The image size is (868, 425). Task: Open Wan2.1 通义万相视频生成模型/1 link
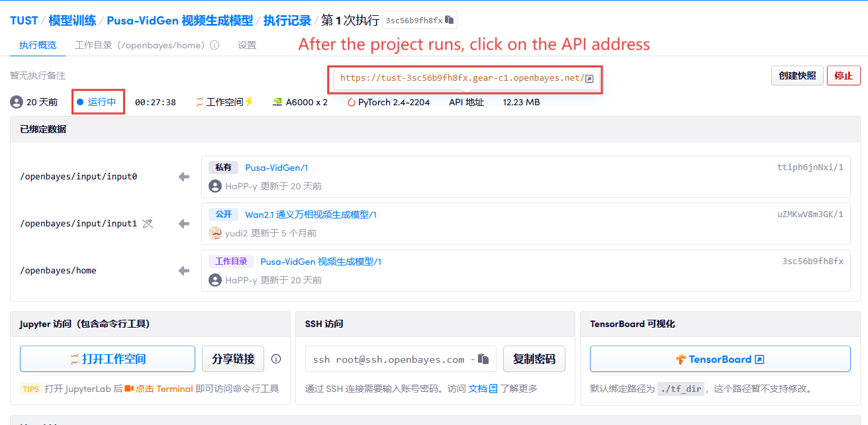(311, 214)
